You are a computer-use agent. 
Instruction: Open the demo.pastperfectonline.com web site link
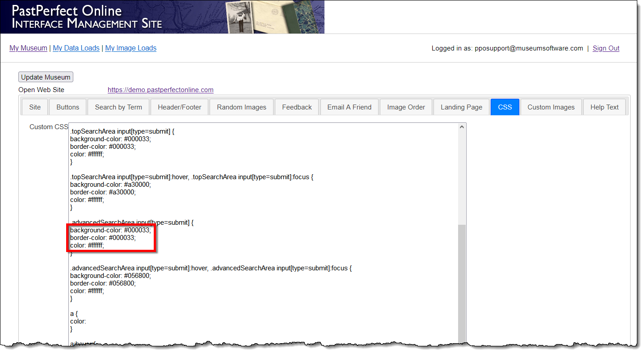[160, 90]
